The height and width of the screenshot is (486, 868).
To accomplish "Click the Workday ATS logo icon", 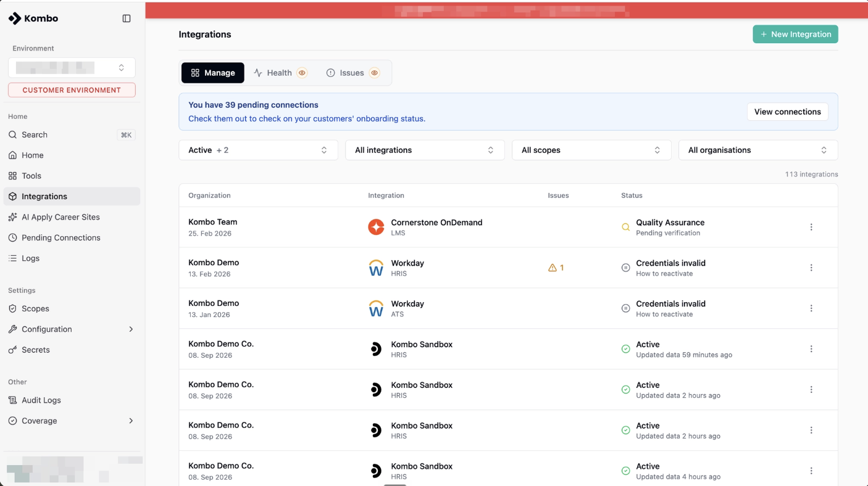I will pyautogui.click(x=376, y=308).
